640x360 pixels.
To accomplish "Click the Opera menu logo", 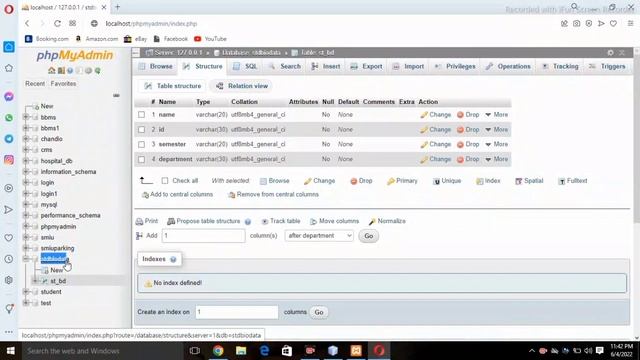I will tap(9, 9).
